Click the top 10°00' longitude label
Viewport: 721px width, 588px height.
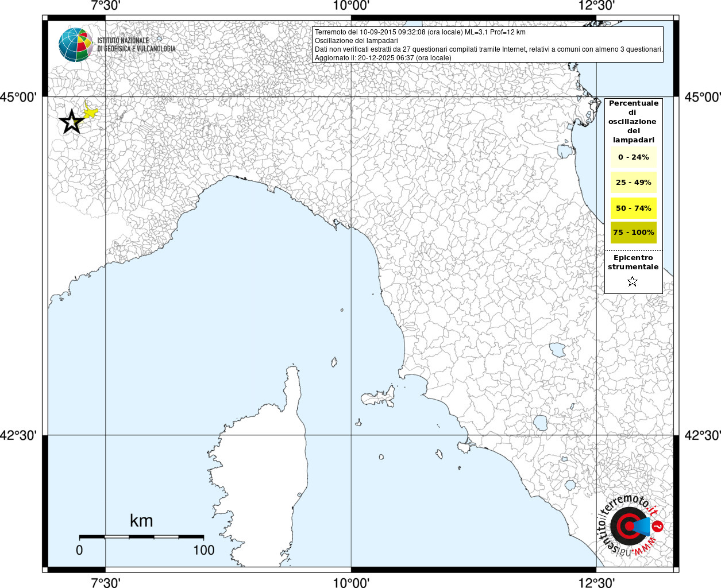click(350, 6)
